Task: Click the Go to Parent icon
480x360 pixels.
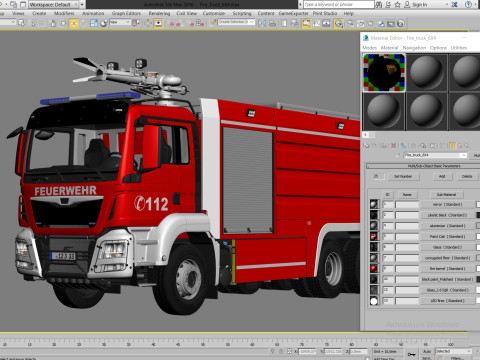Action: click(460, 146)
